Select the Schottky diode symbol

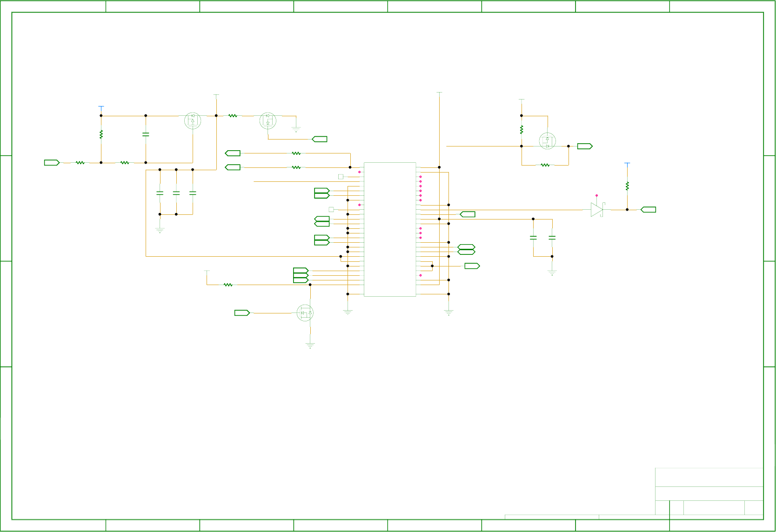coord(597,210)
